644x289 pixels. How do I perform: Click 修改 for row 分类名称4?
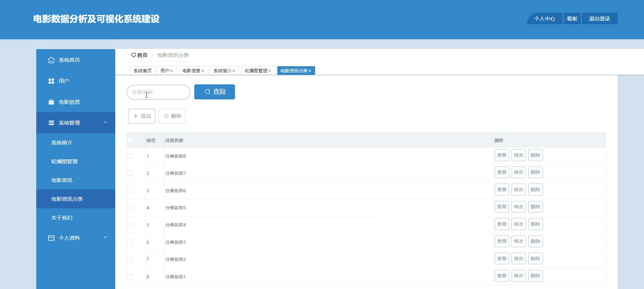518,224
